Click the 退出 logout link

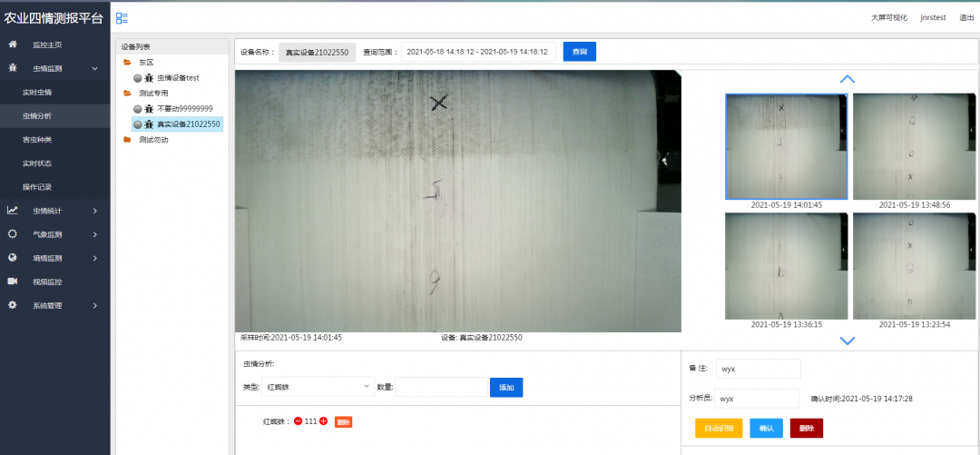(966, 17)
